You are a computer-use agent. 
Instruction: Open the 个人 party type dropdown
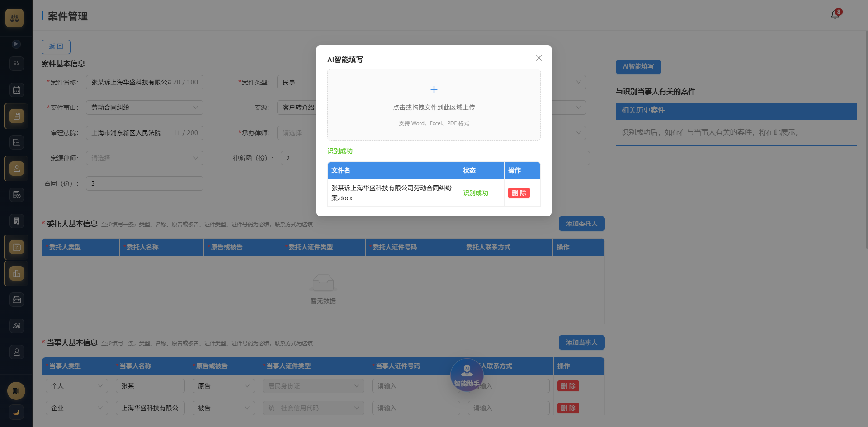coord(77,386)
